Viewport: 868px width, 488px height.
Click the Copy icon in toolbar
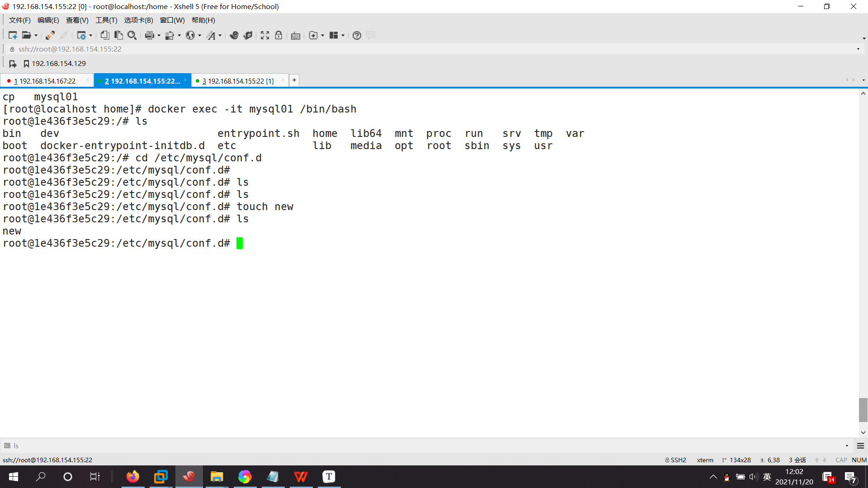click(x=105, y=35)
